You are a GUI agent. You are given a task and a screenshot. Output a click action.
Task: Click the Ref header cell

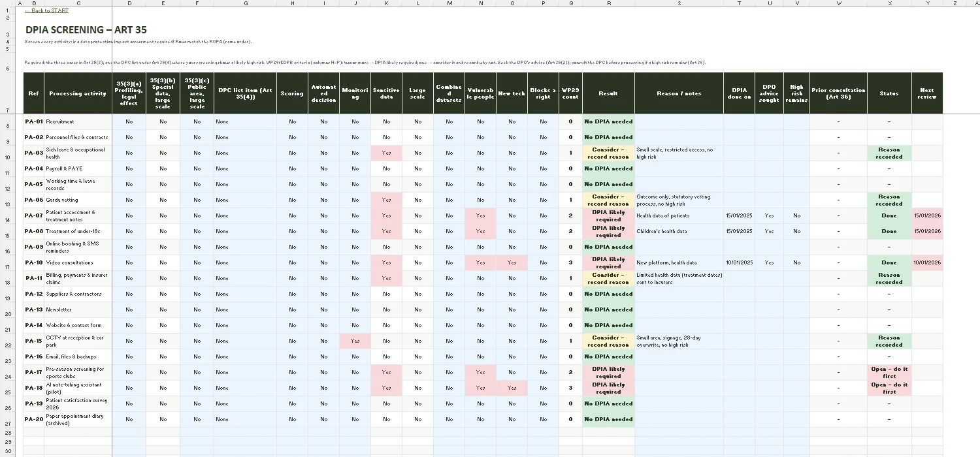(34, 93)
